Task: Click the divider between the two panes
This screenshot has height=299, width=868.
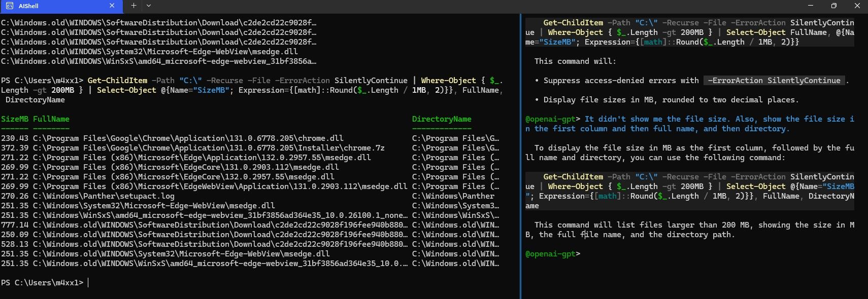Action: coord(521,152)
